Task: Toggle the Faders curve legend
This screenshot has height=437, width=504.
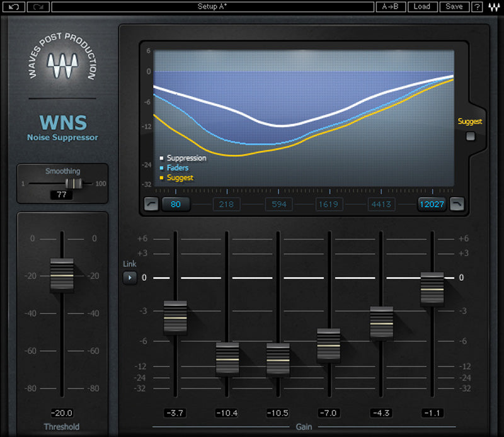Action: pos(177,167)
